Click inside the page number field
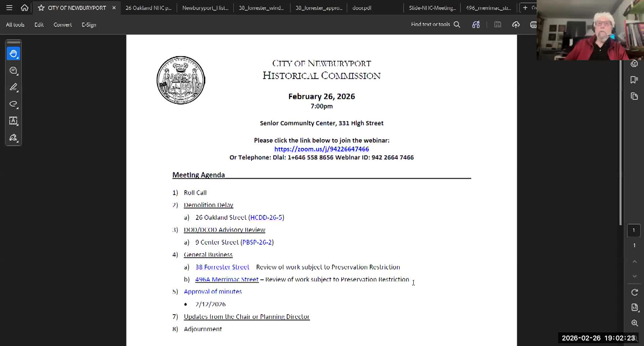This screenshot has width=644, height=346. 634,230
